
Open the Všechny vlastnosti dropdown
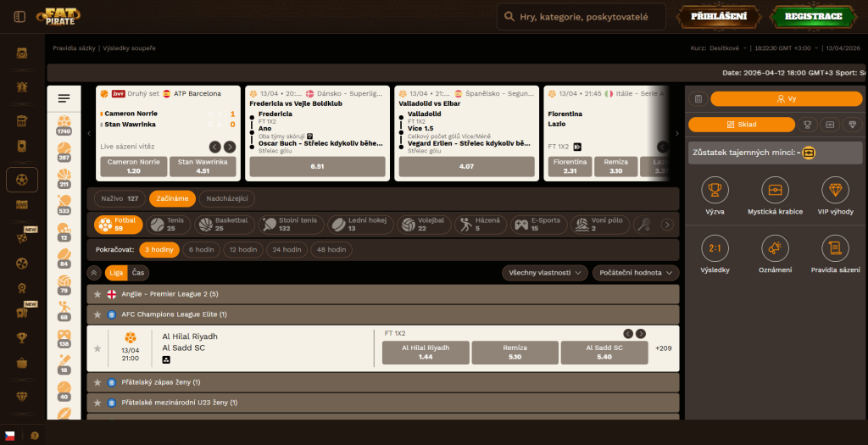(544, 273)
